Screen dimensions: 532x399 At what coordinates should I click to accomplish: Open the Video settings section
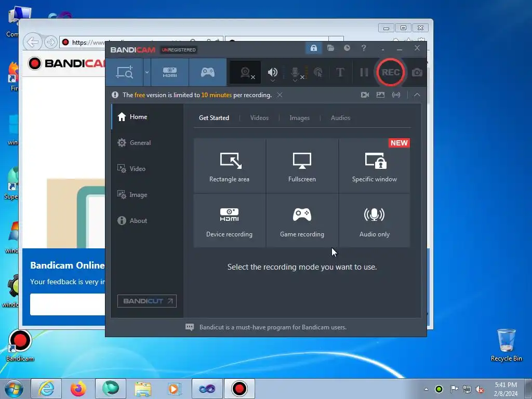point(147,169)
